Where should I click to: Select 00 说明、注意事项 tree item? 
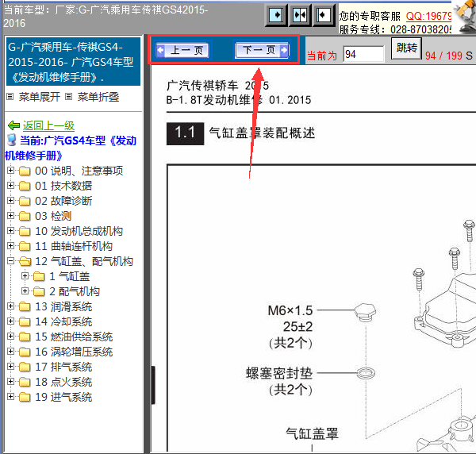(x=79, y=171)
